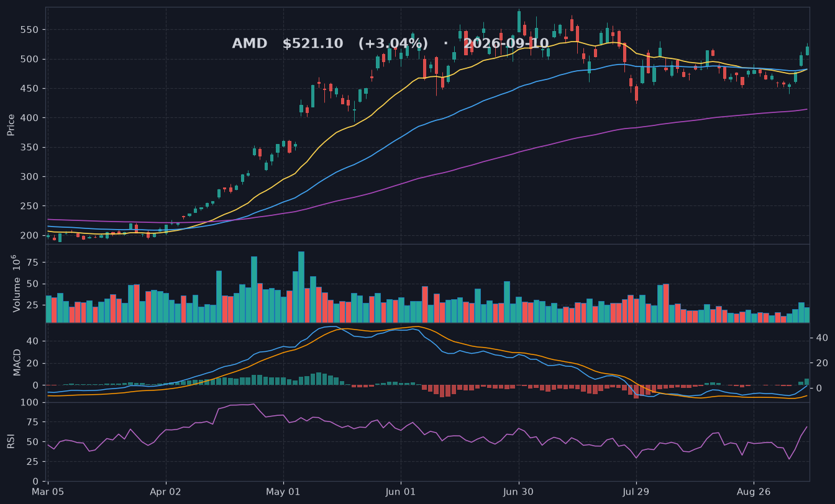Click the Aug 26 date label

754,492
